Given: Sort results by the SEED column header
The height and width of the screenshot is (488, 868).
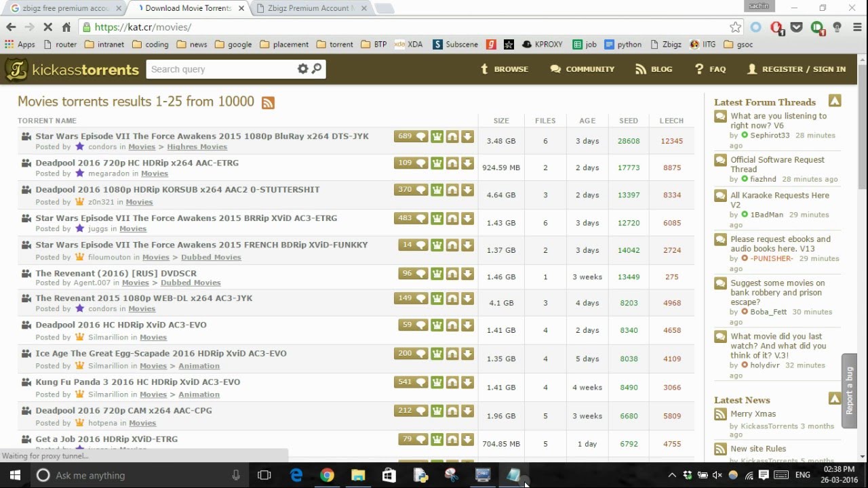Looking at the screenshot, I should click(628, 121).
